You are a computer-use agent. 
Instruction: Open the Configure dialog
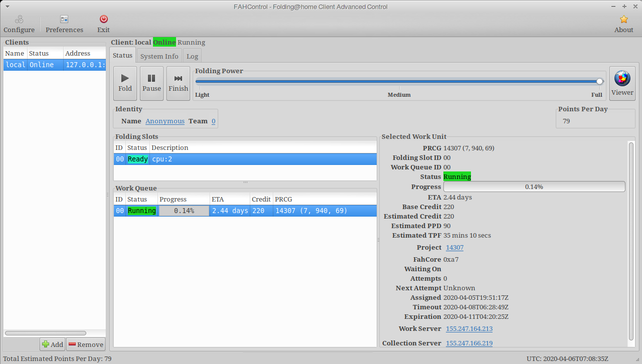click(19, 24)
